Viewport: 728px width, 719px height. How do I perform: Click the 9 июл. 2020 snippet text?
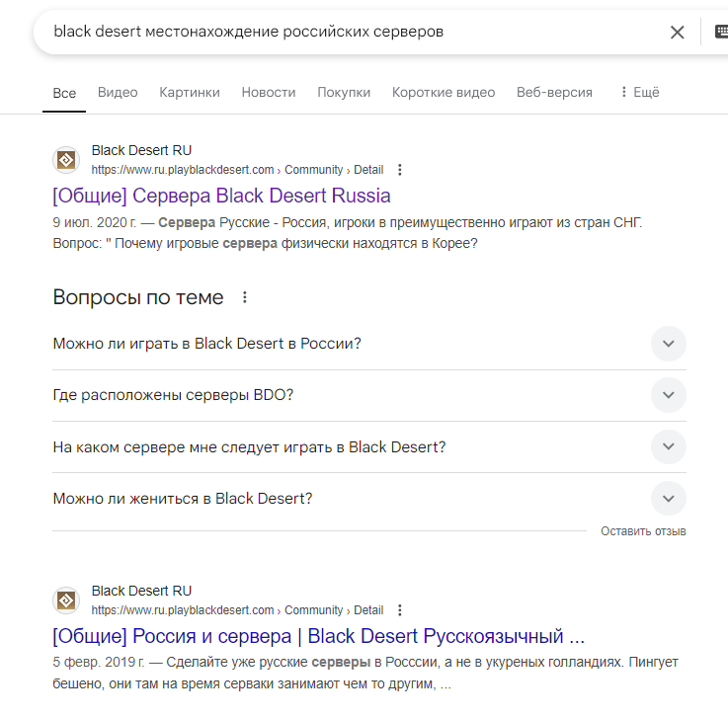pos(348,232)
